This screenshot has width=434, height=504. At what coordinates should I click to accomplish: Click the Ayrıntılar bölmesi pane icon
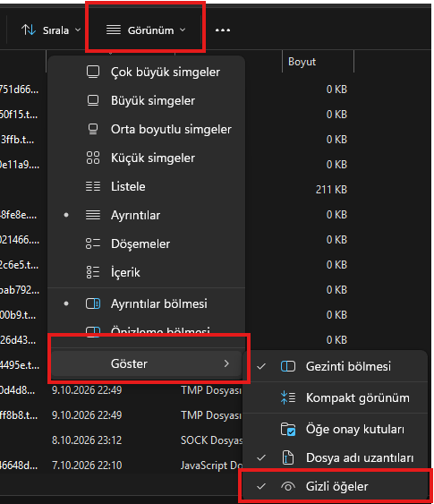pyautogui.click(x=93, y=303)
